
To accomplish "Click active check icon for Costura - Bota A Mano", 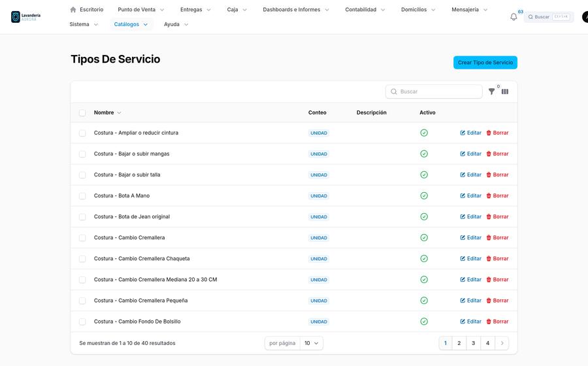I will (x=424, y=196).
